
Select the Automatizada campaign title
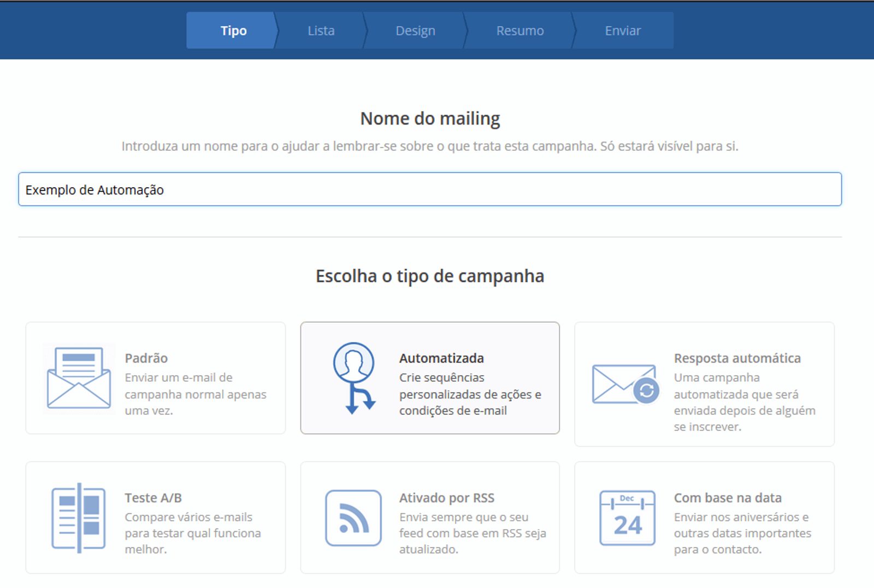coord(441,358)
